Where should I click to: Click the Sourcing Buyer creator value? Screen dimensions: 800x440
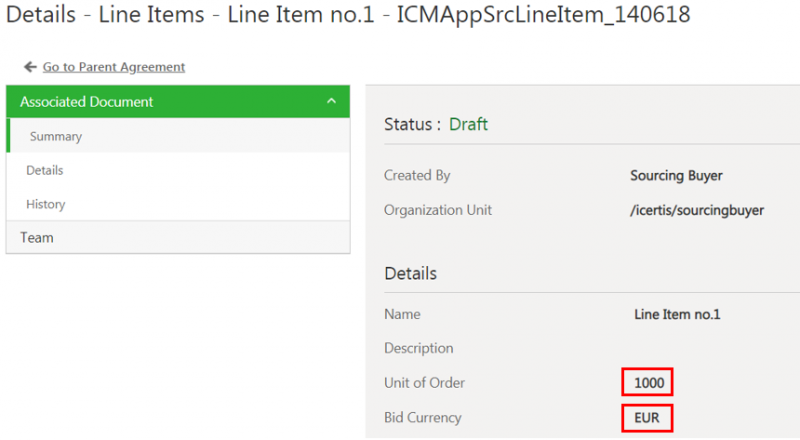point(676,176)
